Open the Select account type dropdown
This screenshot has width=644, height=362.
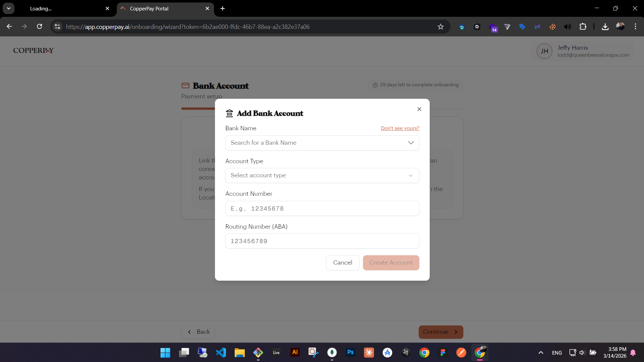(x=322, y=175)
